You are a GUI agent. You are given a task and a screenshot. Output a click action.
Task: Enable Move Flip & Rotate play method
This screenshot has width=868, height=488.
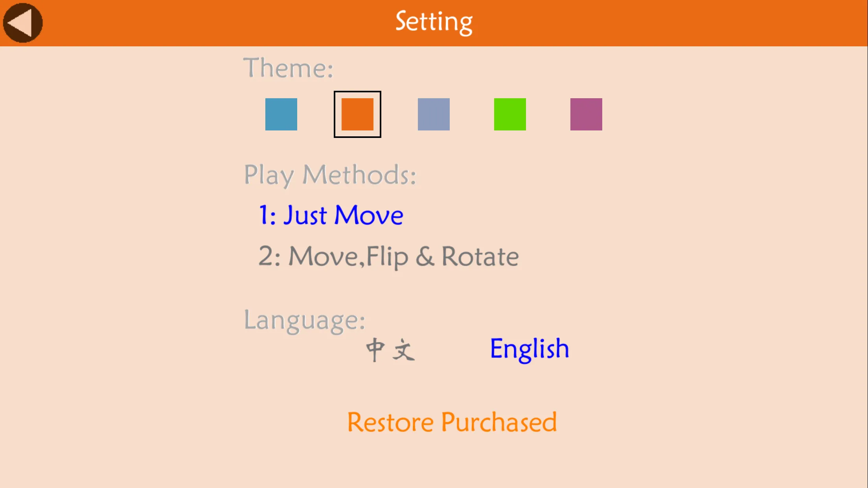[x=388, y=256]
